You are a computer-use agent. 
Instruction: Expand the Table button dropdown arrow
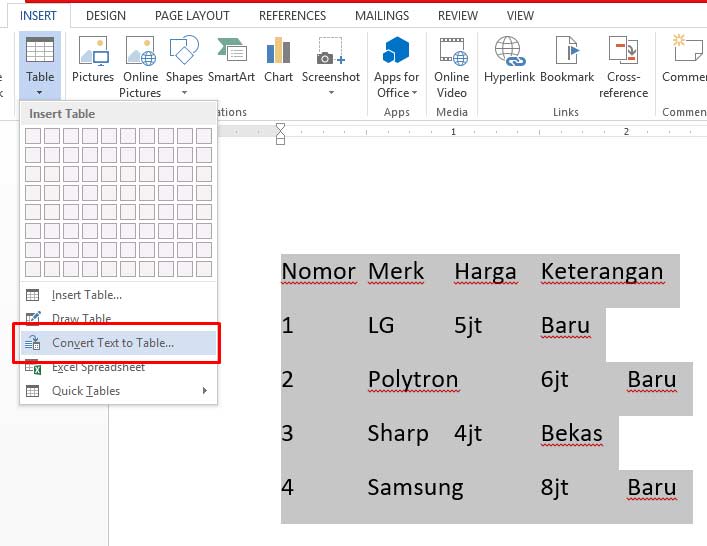point(40,92)
